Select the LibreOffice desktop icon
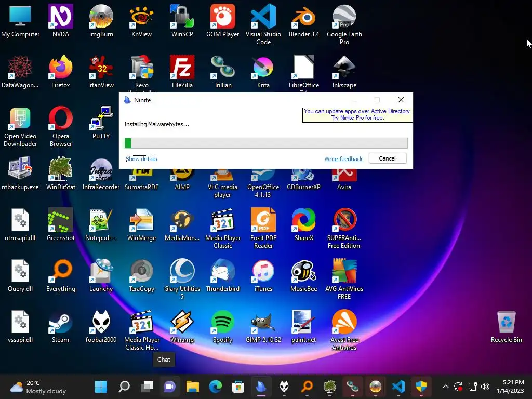Viewport: 532px width, 399px height. tap(303, 73)
